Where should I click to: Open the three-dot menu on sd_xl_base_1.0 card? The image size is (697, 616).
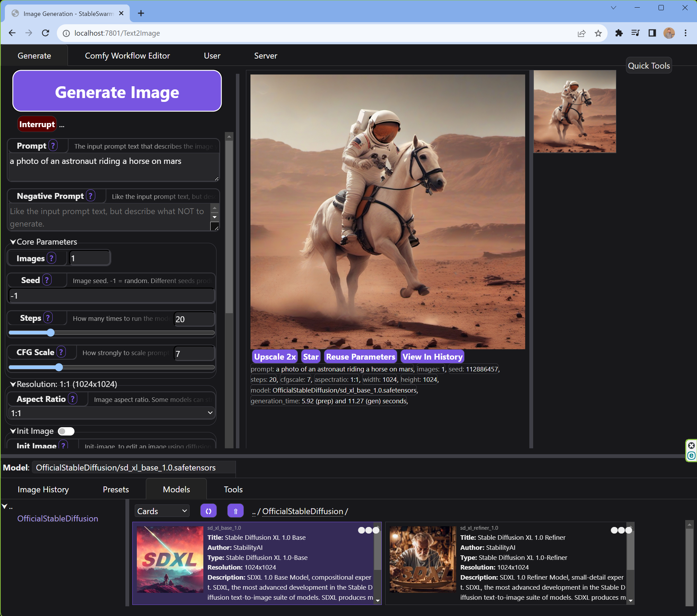pos(368,530)
